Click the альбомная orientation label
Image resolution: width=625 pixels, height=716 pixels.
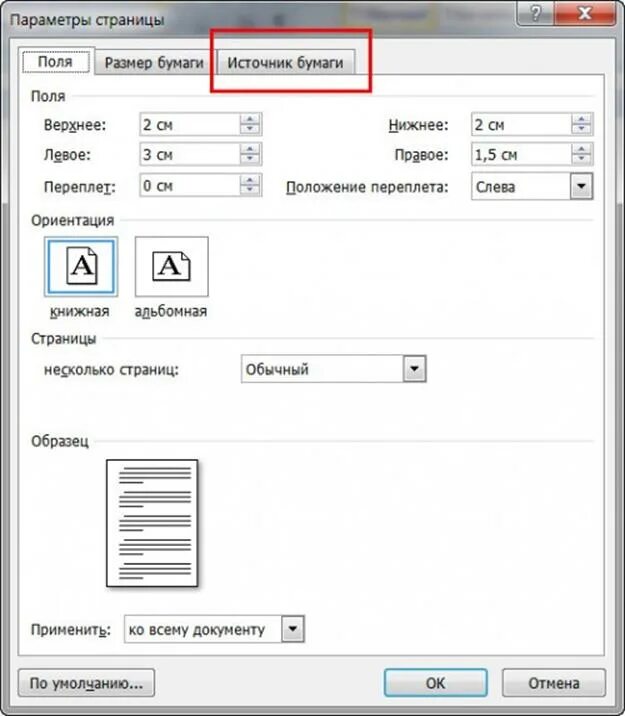[x=171, y=311]
